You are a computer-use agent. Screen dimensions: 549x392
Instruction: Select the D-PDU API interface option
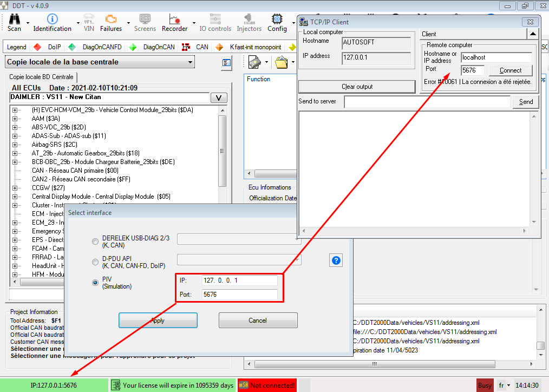pos(95,262)
